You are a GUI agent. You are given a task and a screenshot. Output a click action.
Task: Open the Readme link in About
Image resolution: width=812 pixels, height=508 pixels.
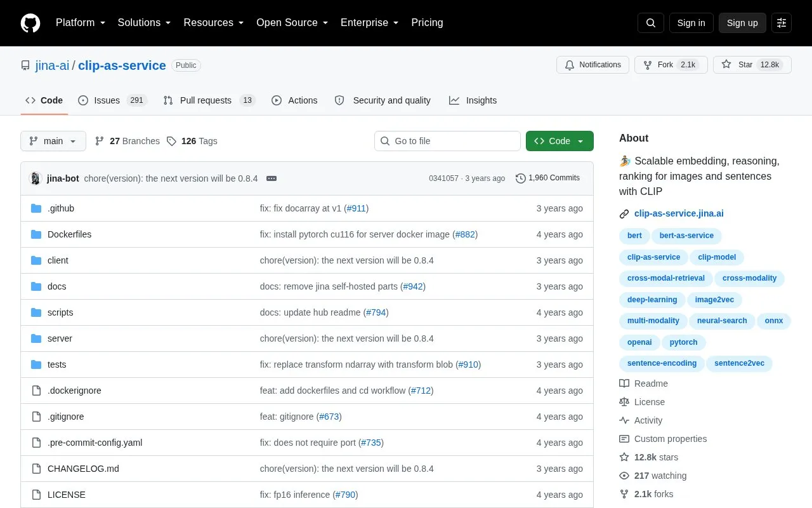pyautogui.click(x=644, y=384)
